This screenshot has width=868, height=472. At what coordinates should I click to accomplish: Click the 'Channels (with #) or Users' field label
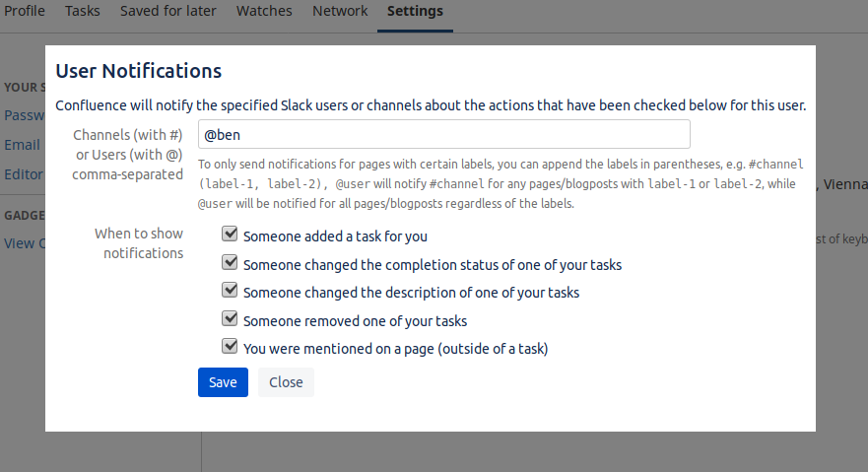pos(128,154)
